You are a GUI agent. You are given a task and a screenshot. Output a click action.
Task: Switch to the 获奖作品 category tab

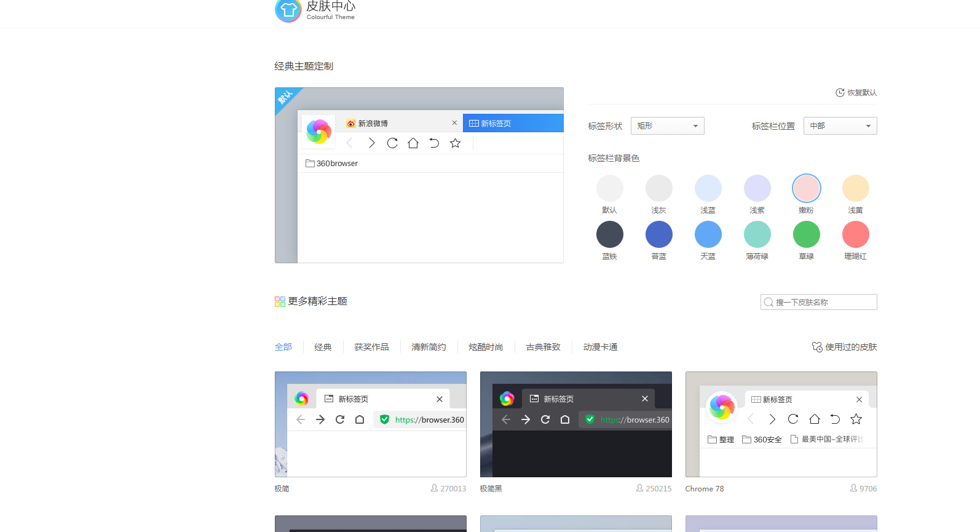click(371, 347)
